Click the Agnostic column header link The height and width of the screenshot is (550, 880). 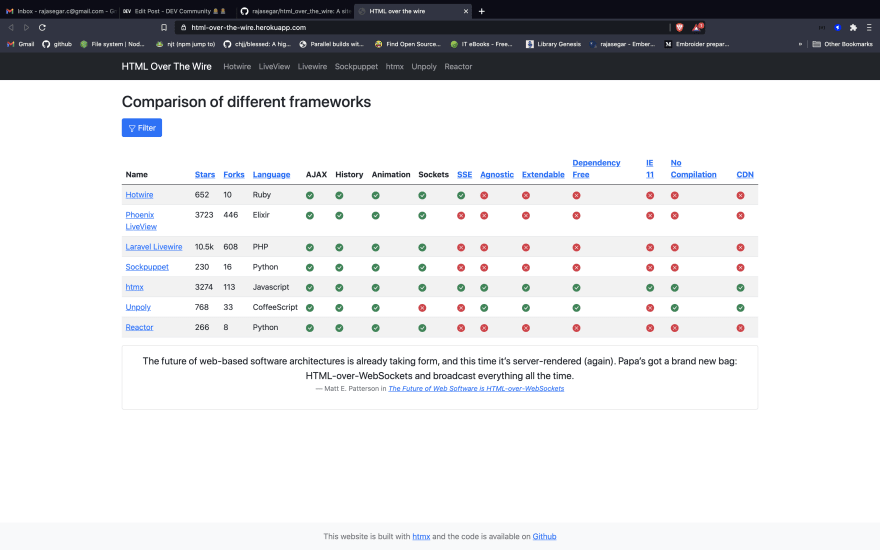click(x=497, y=175)
